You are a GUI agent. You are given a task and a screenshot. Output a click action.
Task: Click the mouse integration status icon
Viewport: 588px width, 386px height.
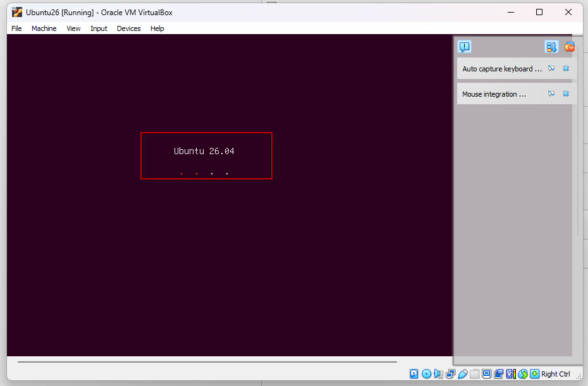(523, 373)
